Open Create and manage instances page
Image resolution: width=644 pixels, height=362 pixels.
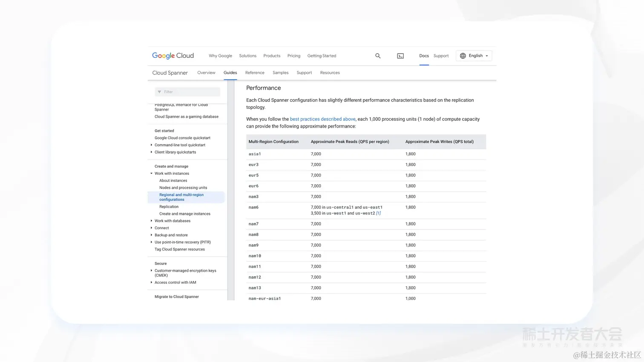185,214
